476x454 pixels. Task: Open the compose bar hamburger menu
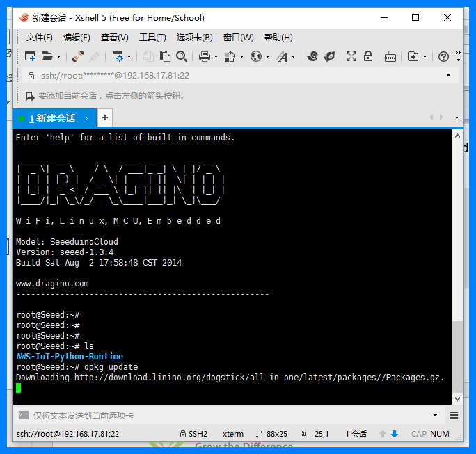[x=454, y=415]
